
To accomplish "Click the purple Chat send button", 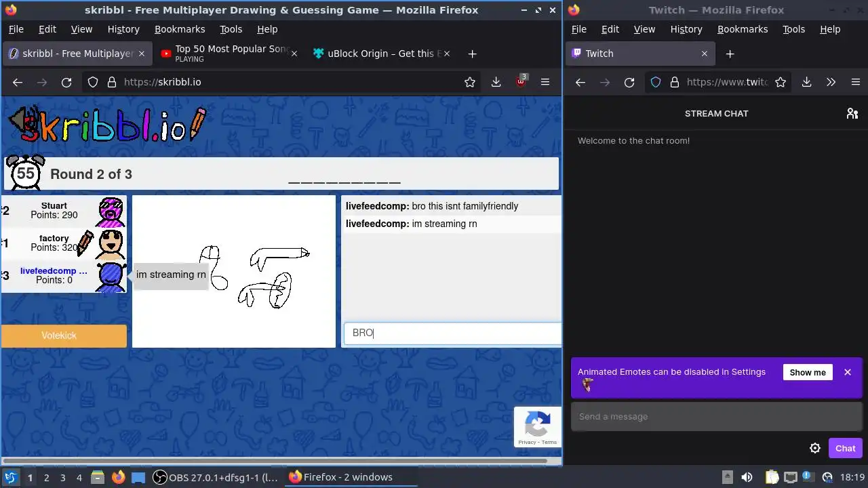I will [x=845, y=448].
